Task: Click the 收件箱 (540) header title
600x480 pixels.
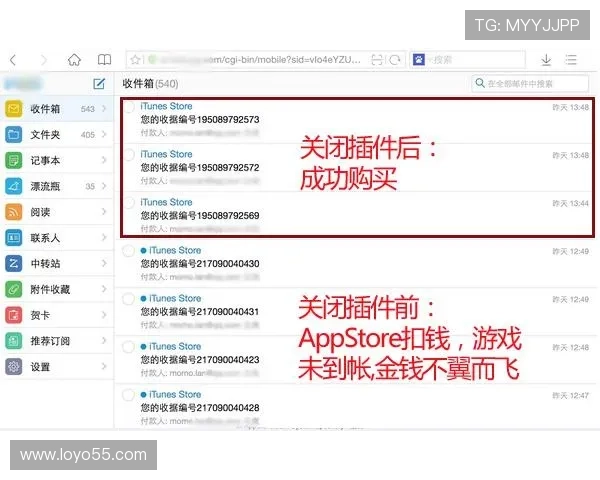Action: pos(150,83)
